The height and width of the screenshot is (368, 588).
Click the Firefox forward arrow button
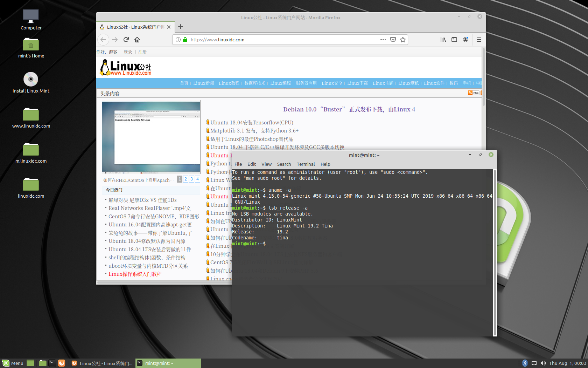(x=114, y=40)
